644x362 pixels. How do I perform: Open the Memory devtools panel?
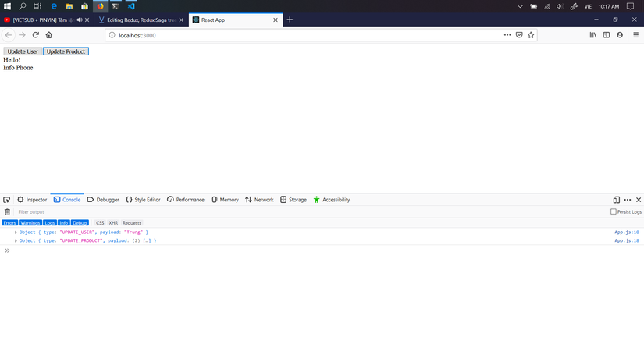(x=225, y=200)
